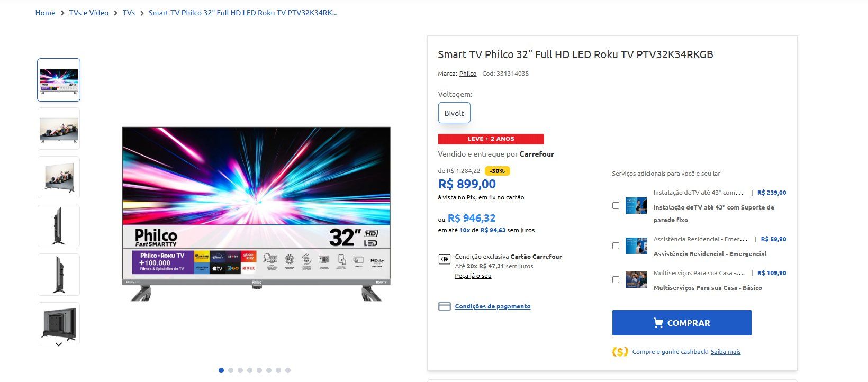The height and width of the screenshot is (382, 868).
Task: Click the shopping cart icon on Comprar
Action: tap(658, 323)
